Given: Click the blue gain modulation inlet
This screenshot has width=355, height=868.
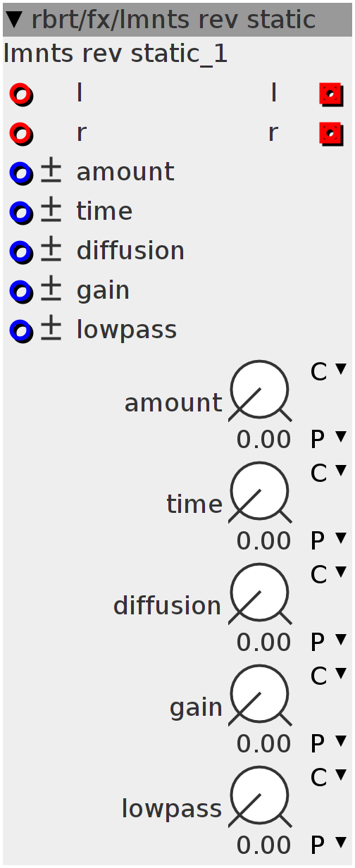Looking at the screenshot, I should pyautogui.click(x=21, y=291).
